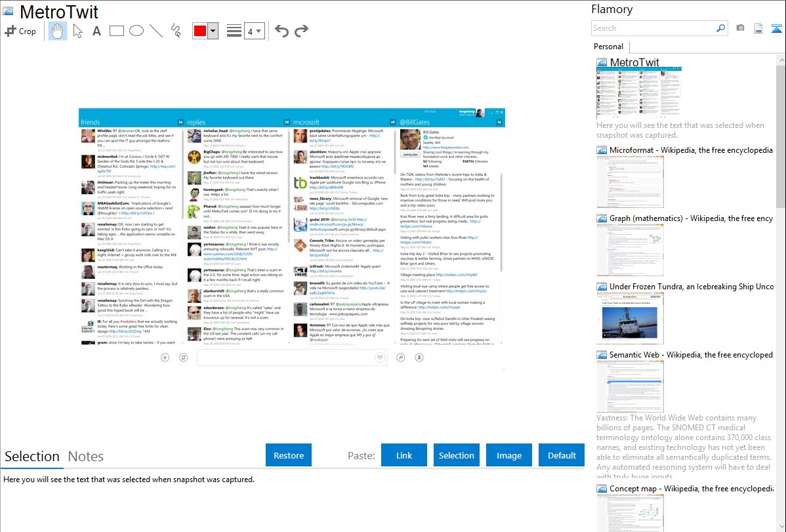
Task: Open the MetroTwit snapshot thumbnail
Action: tap(638, 93)
